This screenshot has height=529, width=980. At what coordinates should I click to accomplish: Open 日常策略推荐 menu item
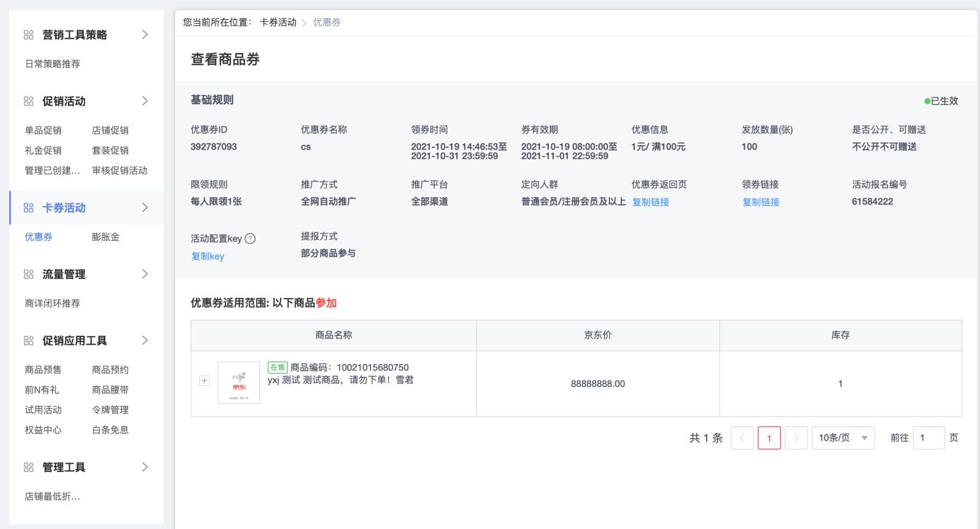click(x=53, y=64)
